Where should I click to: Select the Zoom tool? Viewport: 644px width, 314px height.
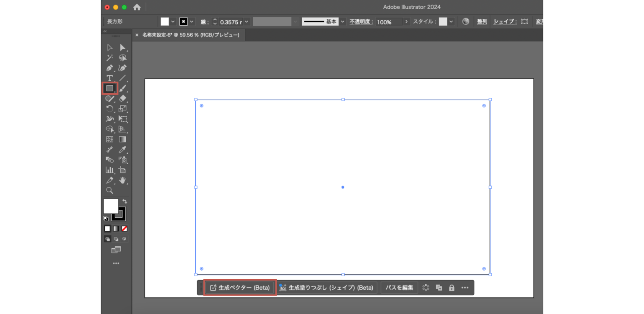pyautogui.click(x=109, y=191)
